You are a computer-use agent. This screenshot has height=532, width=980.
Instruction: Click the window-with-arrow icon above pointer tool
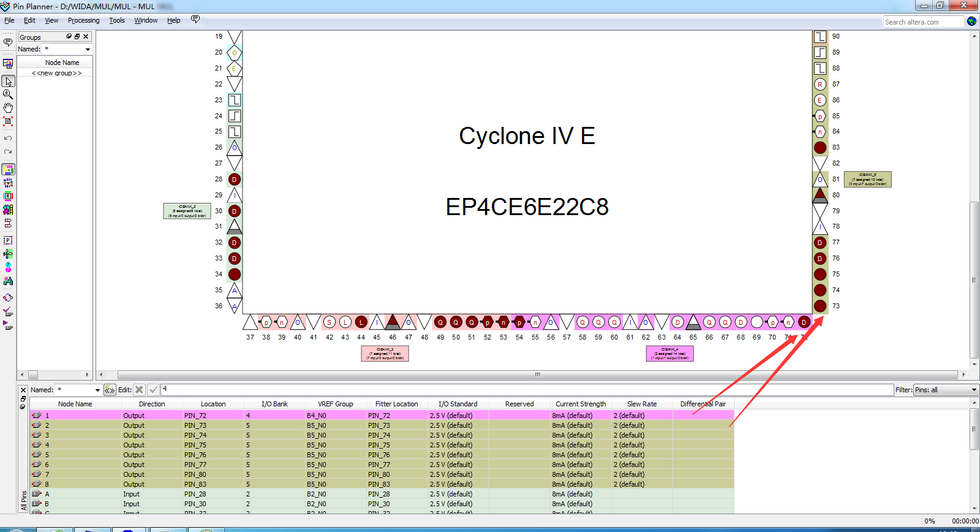coord(8,64)
